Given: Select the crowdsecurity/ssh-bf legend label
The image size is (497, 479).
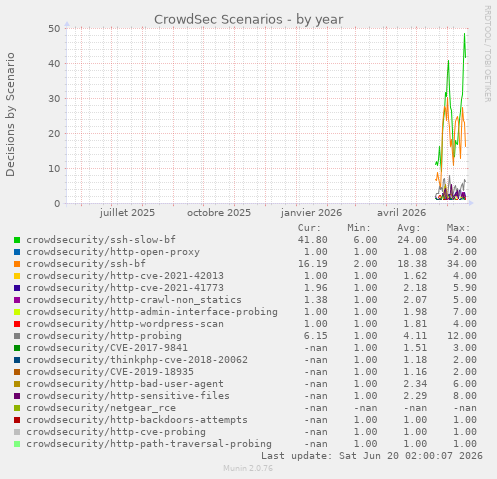Looking at the screenshot, I should [x=86, y=264].
